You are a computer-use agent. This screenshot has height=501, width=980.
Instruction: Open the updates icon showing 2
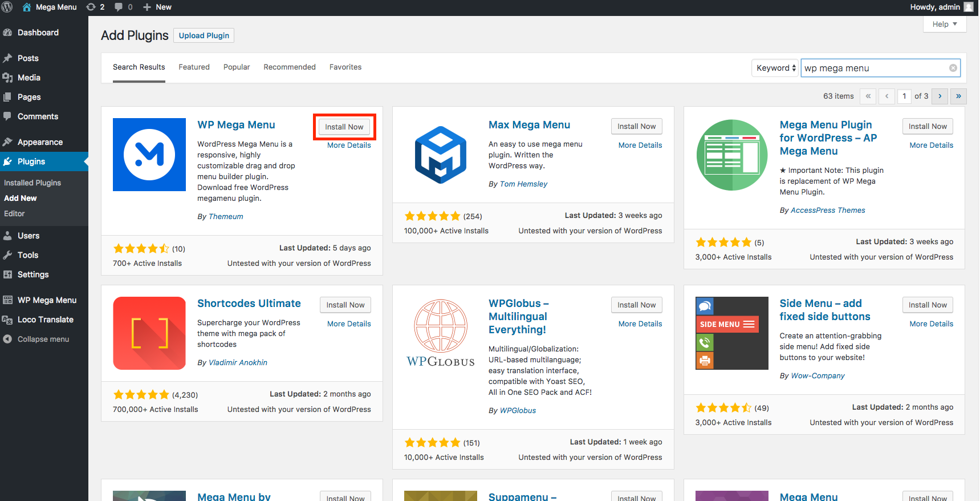91,7
